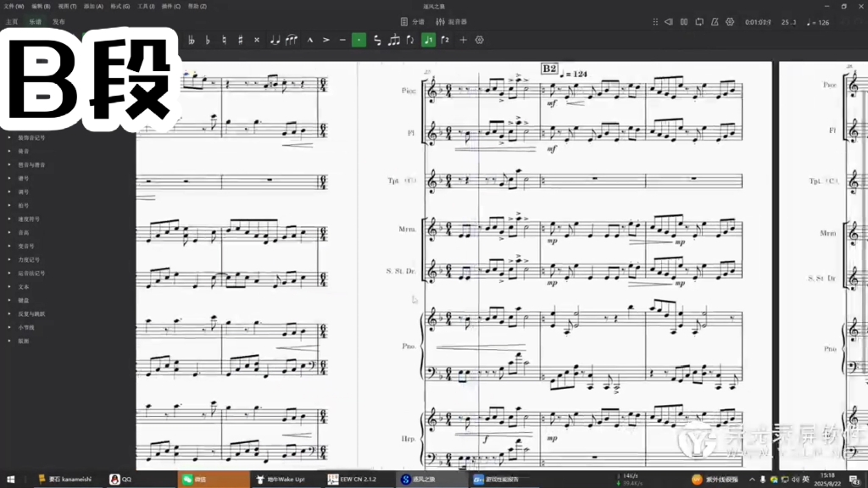Toggle the highlighted staccato articulation

pos(359,40)
